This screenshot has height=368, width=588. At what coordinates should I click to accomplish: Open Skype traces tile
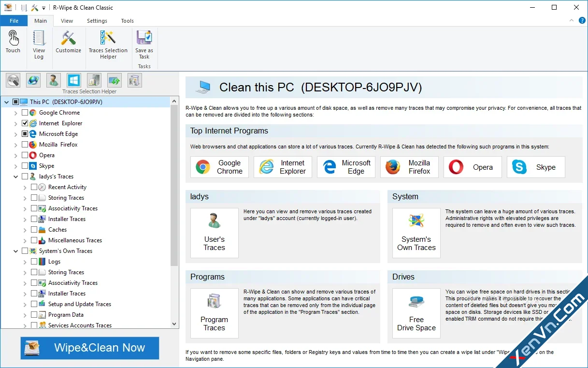pos(536,167)
